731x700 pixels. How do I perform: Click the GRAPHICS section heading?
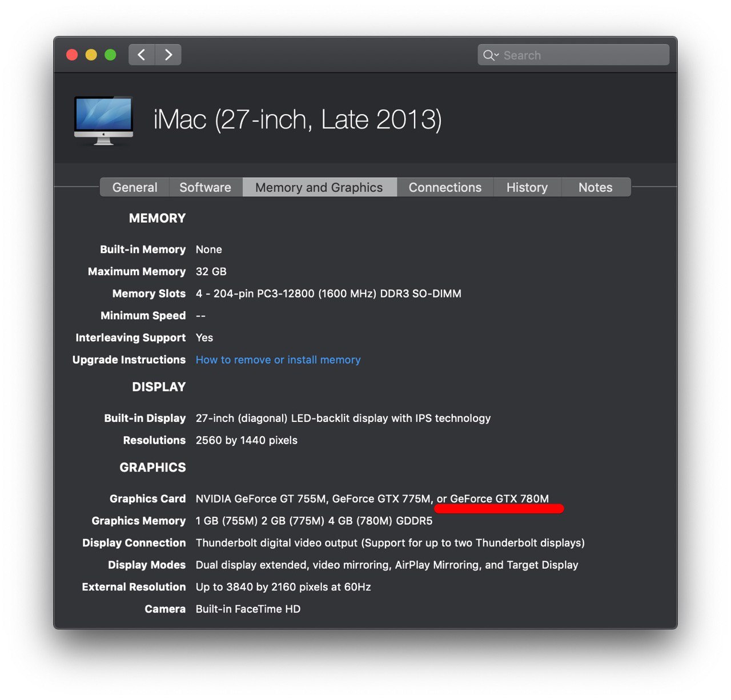[x=152, y=468]
